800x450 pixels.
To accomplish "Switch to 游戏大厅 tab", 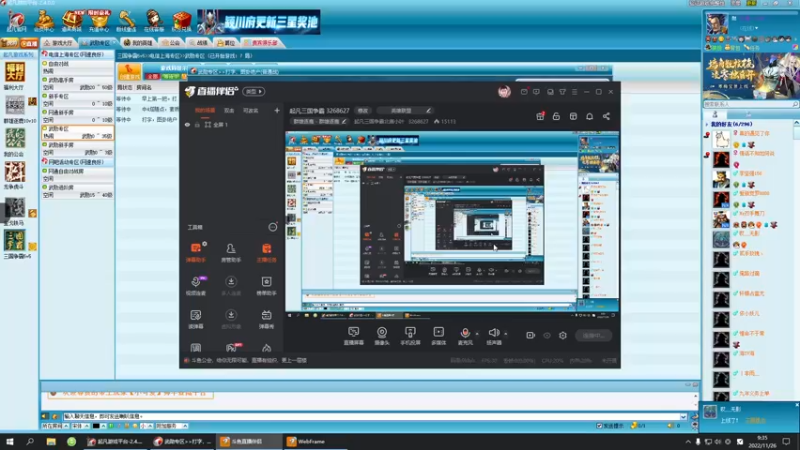I will coord(58,43).
